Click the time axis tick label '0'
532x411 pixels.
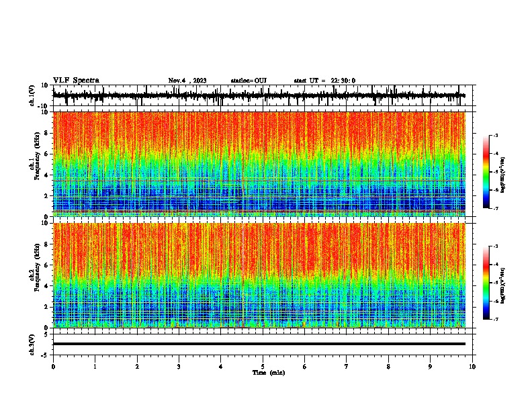point(53,367)
